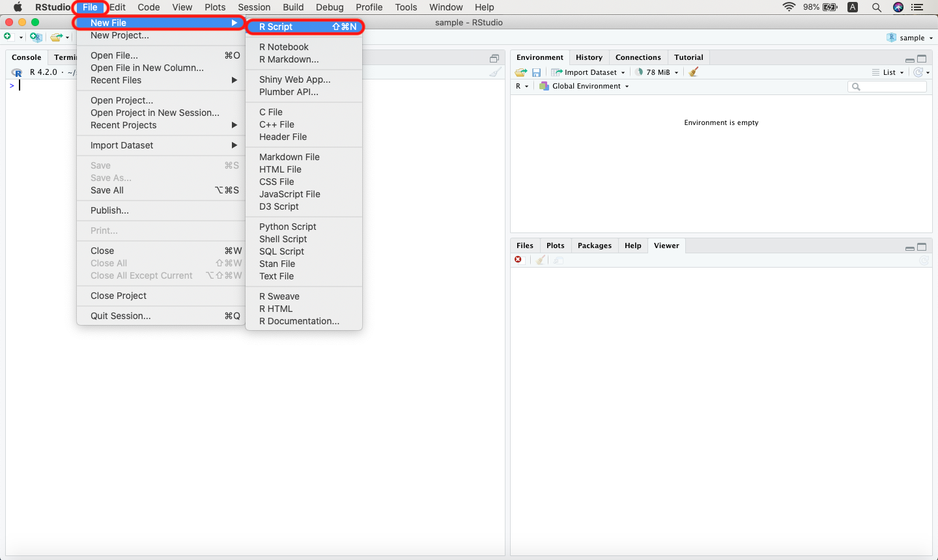
Task: Expand the Import Dataset submenu in File menu
Action: (x=161, y=145)
